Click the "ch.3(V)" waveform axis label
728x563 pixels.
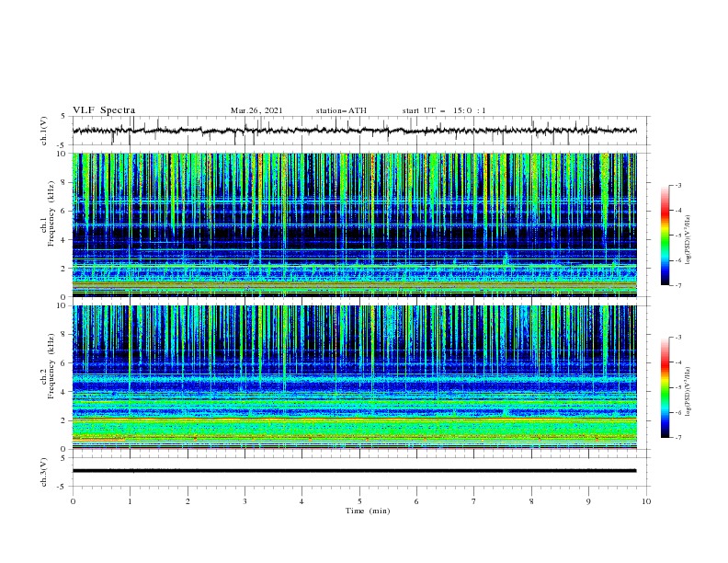[44, 472]
